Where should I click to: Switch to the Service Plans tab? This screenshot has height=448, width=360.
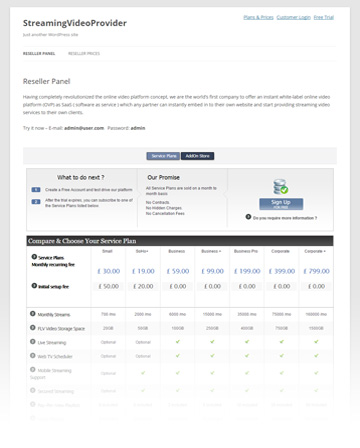coord(163,156)
